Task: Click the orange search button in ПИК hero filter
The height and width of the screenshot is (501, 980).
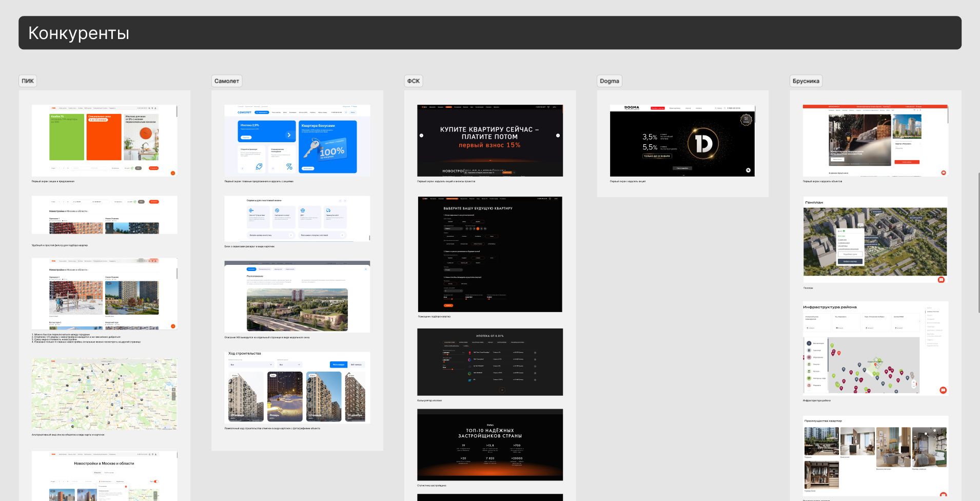Action: click(x=153, y=168)
